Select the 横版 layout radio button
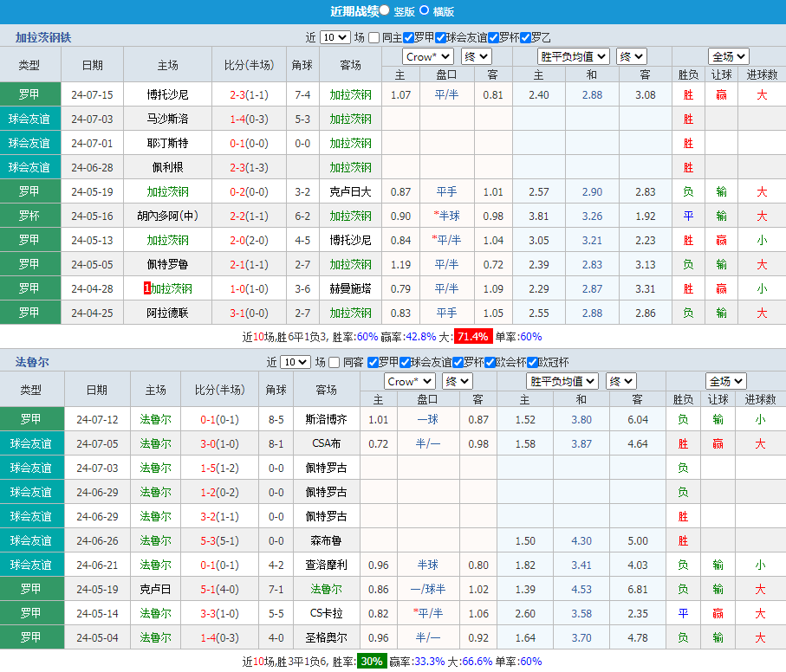The height and width of the screenshot is (672, 786). point(424,10)
